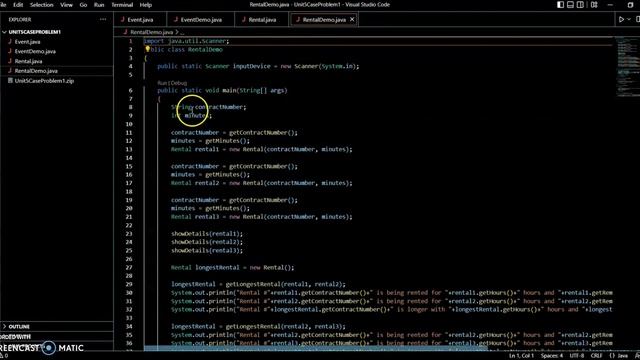Open Explorer more actions ellipsis

pos(103,19)
